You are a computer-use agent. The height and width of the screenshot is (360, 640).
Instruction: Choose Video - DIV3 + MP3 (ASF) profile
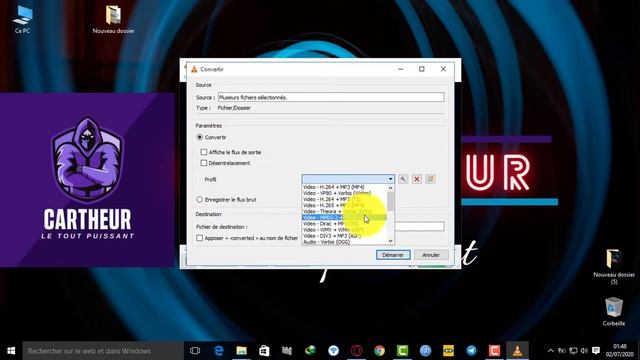[344, 236]
